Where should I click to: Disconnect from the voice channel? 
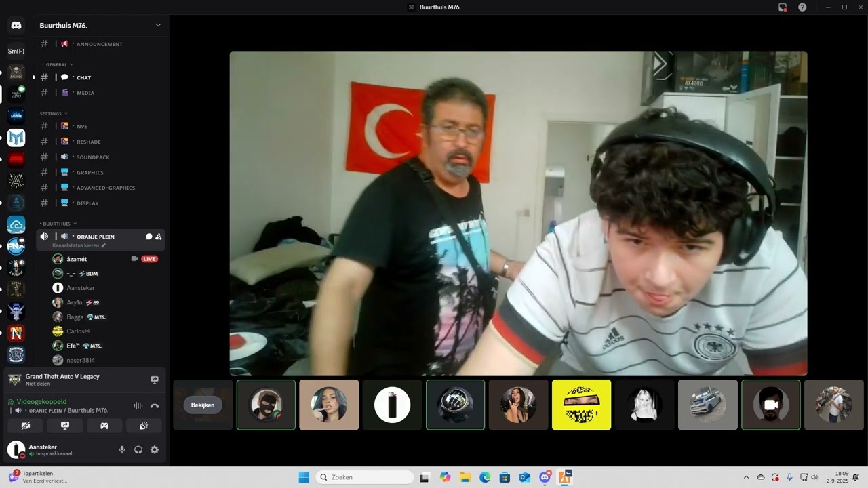[155, 406]
